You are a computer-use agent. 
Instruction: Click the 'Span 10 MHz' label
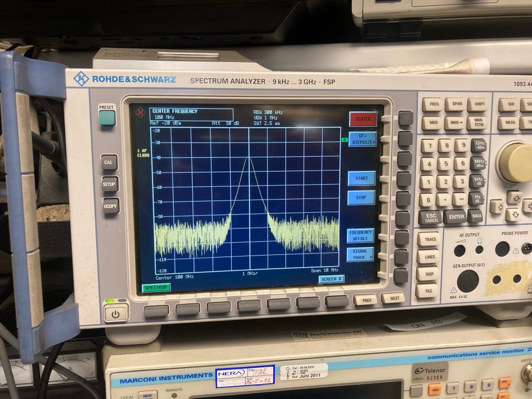(x=324, y=270)
